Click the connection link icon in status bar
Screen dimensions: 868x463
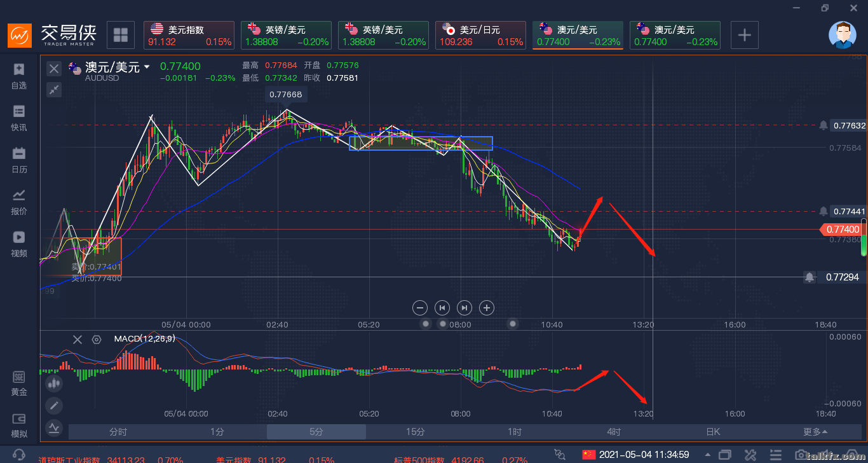(560, 455)
